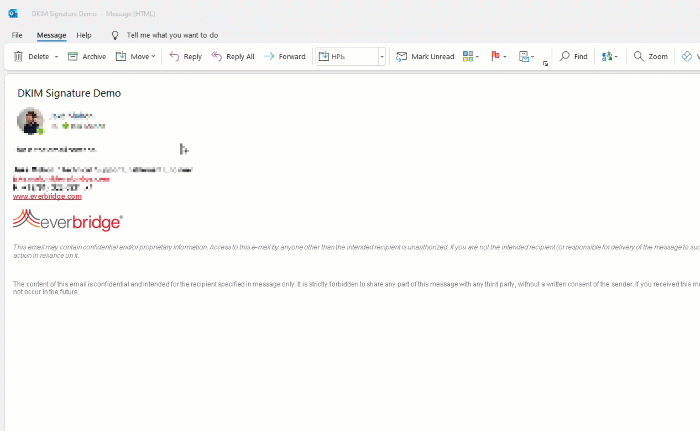The image size is (700, 431).
Task: Select the Message ribbon tab
Action: coord(51,35)
